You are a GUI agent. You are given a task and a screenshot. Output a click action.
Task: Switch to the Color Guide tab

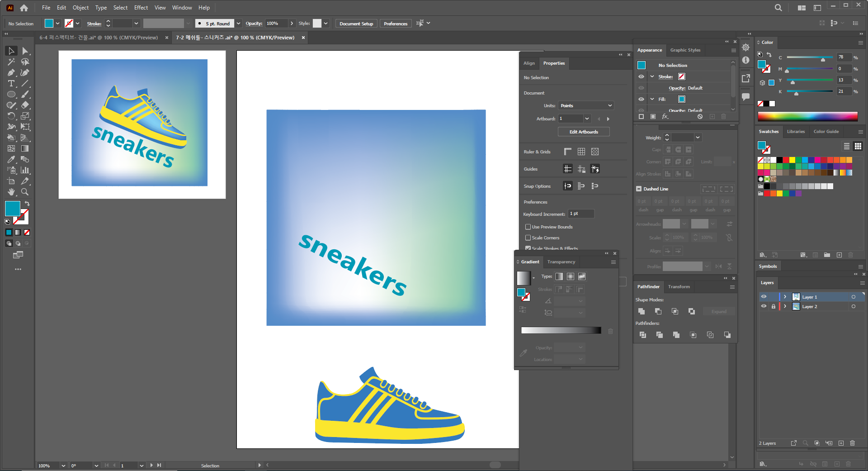point(826,132)
